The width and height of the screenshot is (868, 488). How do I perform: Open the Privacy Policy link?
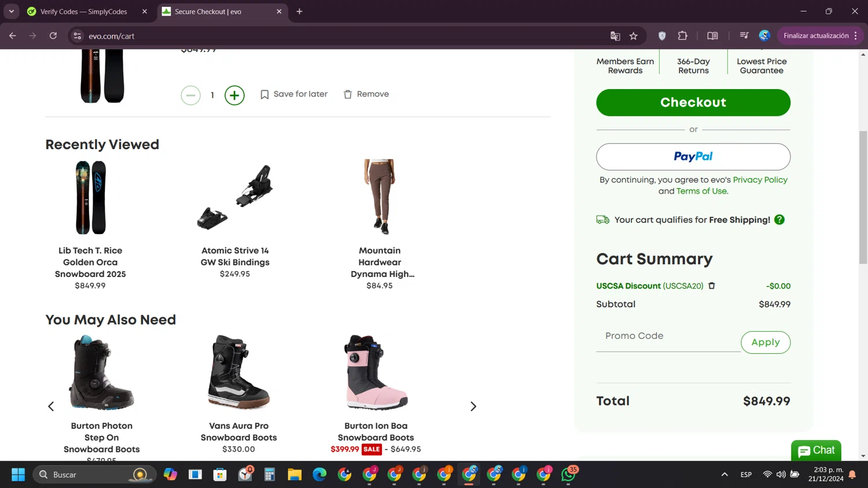[760, 180]
